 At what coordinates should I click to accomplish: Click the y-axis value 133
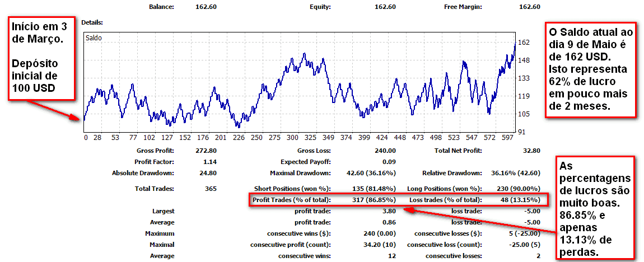click(x=525, y=78)
